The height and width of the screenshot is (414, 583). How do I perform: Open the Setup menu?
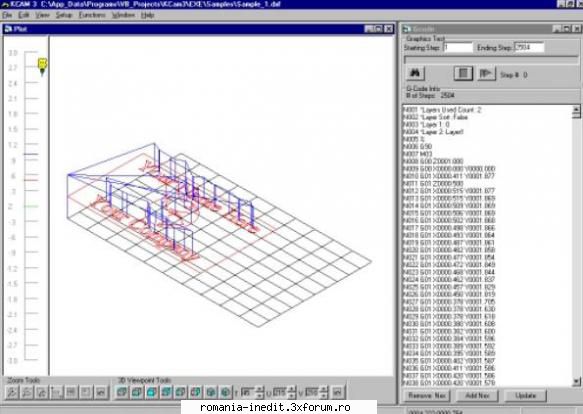coord(64,15)
